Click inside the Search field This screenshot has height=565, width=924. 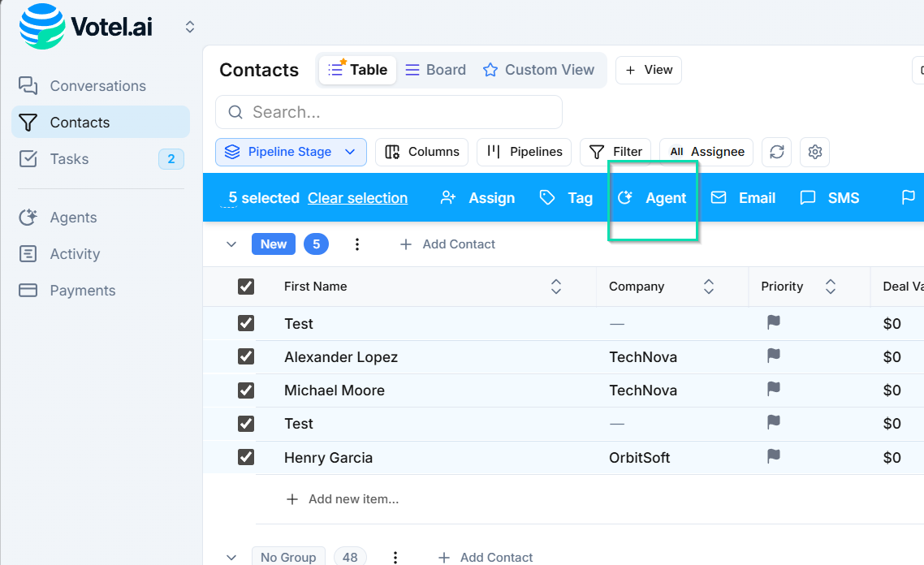388,111
